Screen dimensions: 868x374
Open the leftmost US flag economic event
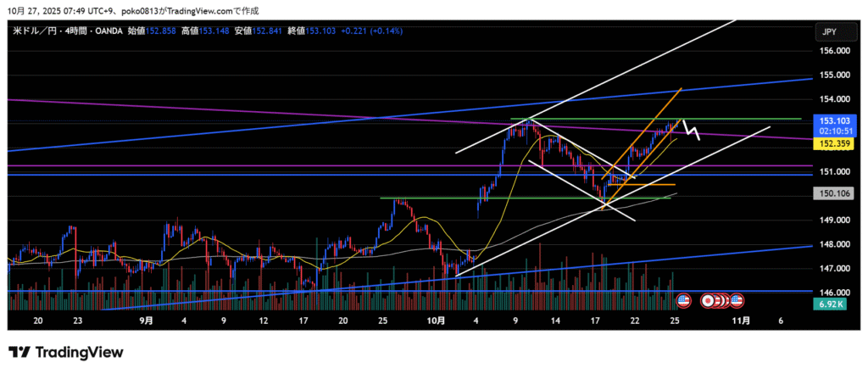point(684,300)
